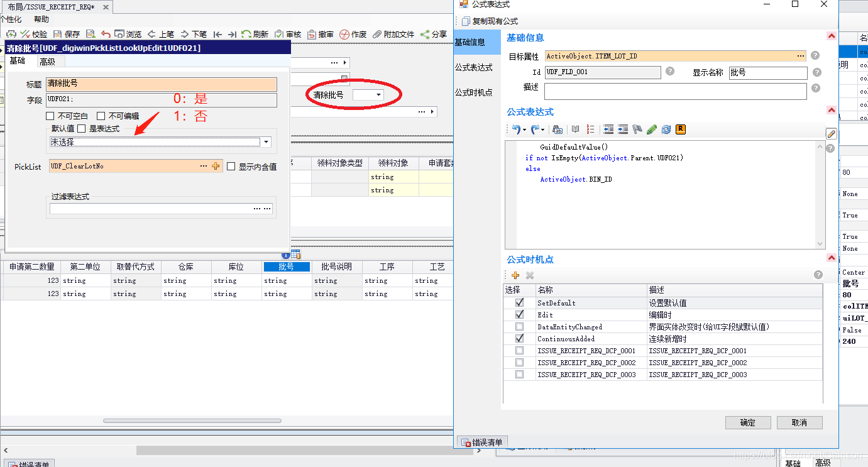Uncheck the ContinuousAdded trigger checkbox
Viewport: 868px width, 467px height.
click(x=519, y=338)
